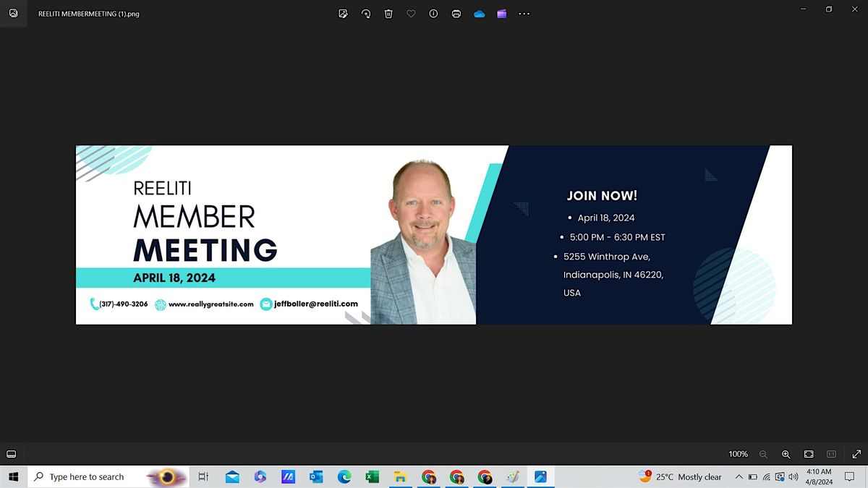Screen dimensions: 868x488
Task: Open the Edit image tool
Action: tap(344, 14)
